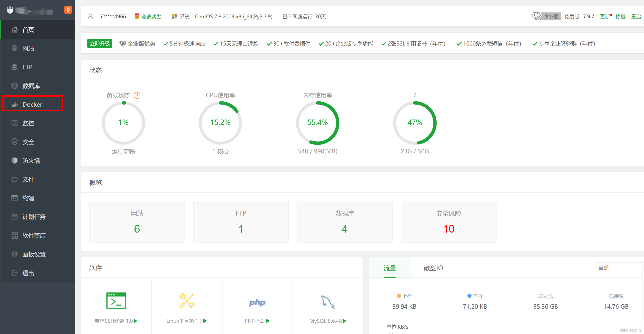
Task: Open the 安全风险 overview card showing 10
Action: [449, 221]
